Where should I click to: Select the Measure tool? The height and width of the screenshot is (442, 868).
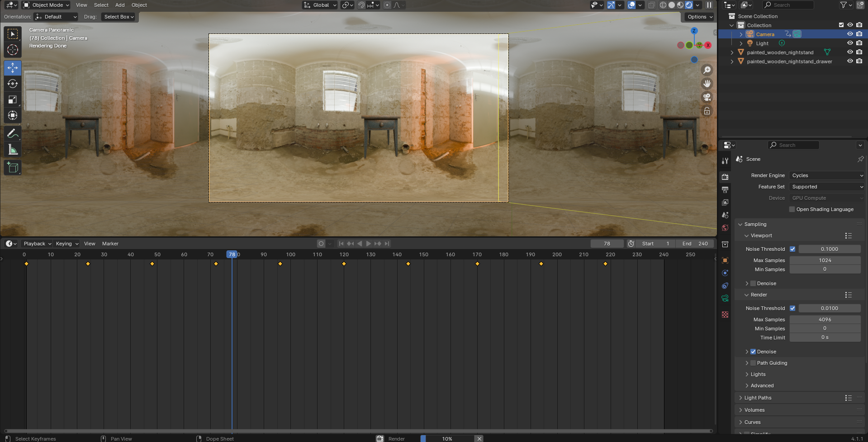coord(13,150)
